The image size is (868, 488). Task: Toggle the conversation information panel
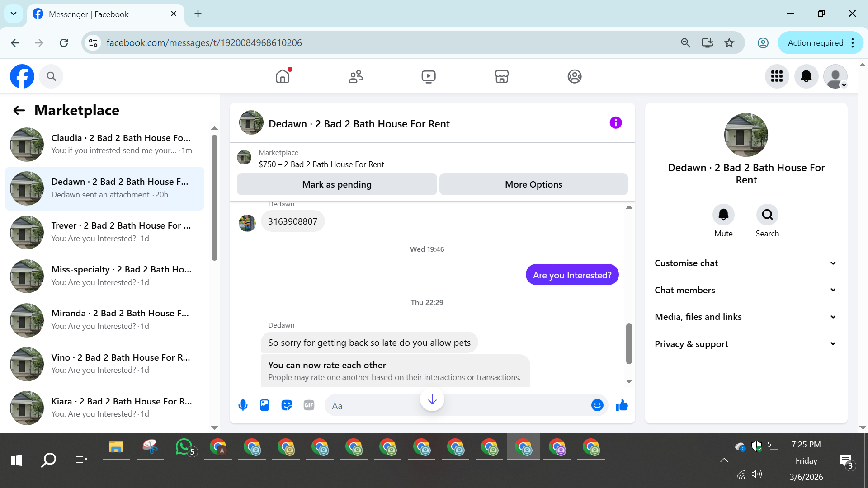(615, 123)
